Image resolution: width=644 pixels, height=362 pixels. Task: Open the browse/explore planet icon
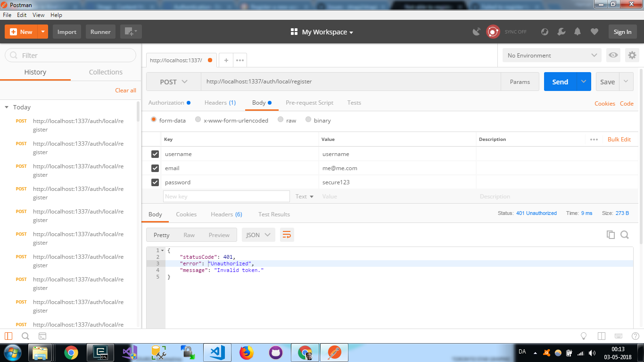tap(545, 32)
